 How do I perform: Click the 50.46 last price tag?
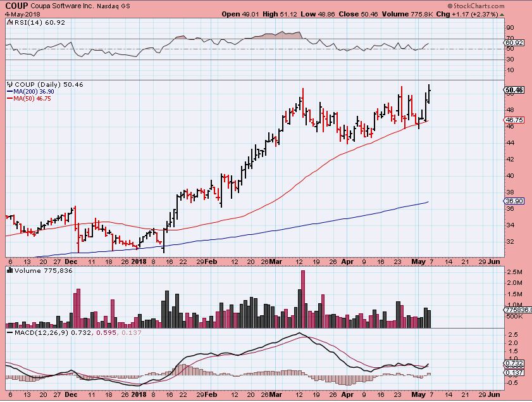point(514,90)
